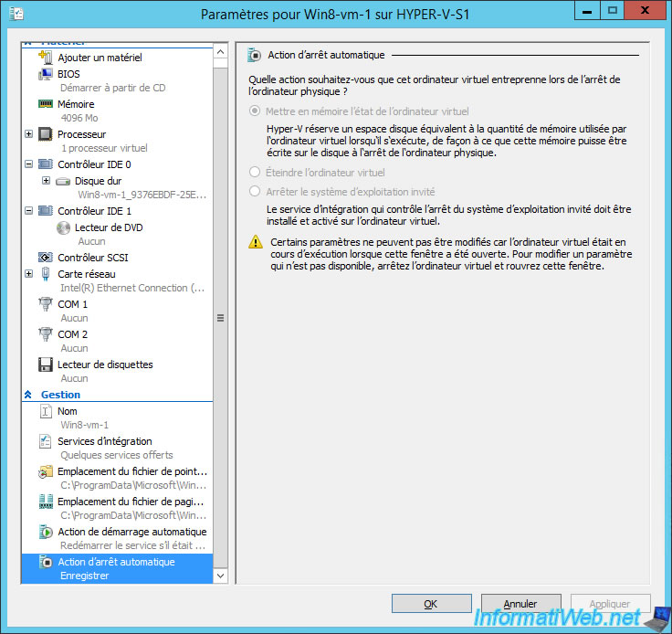The width and height of the screenshot is (672, 634).
Task: Click the Win8-vm-1 name value
Action: pyautogui.click(x=84, y=425)
